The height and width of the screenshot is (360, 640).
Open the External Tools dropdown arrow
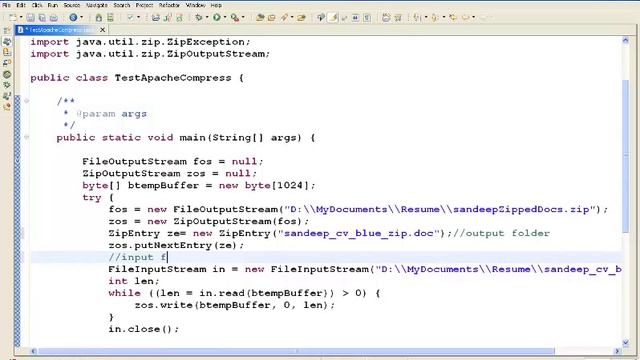point(243,18)
